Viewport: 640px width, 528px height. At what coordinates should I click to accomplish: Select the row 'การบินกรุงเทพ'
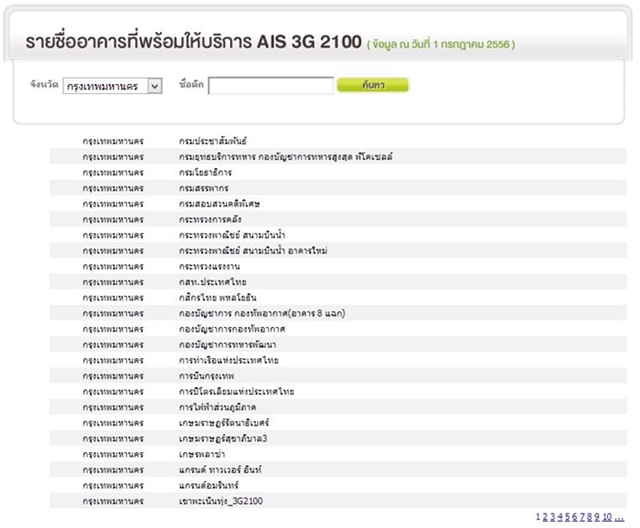pos(338,376)
